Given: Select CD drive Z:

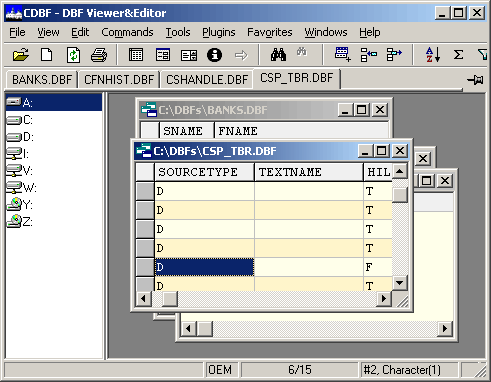Looking at the screenshot, I should (x=19, y=221).
